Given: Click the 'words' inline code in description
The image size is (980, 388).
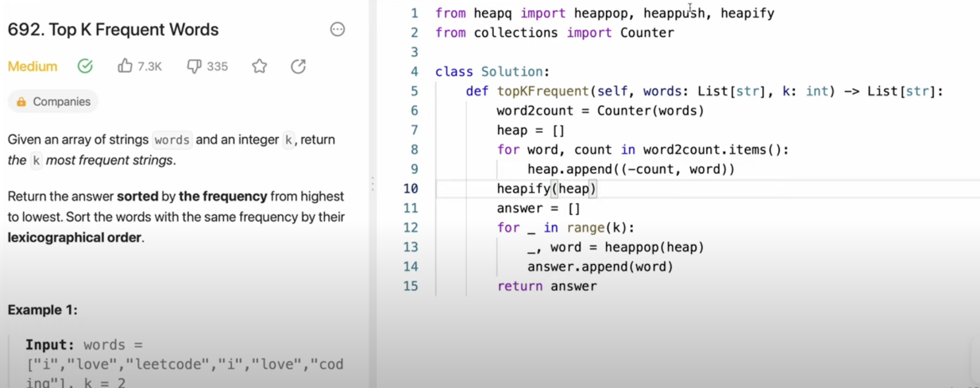Looking at the screenshot, I should [172, 140].
